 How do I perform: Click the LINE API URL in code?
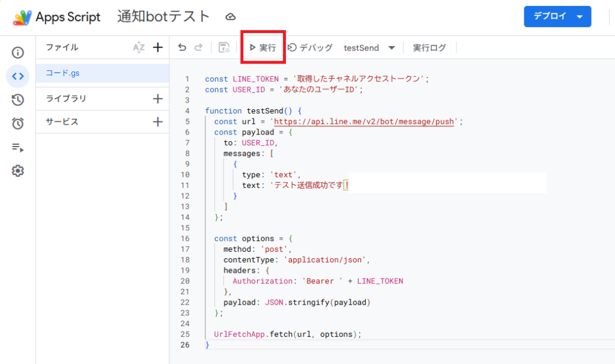coord(363,121)
